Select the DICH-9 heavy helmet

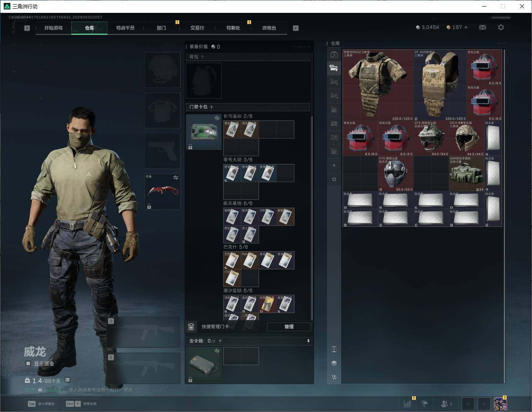(466, 138)
